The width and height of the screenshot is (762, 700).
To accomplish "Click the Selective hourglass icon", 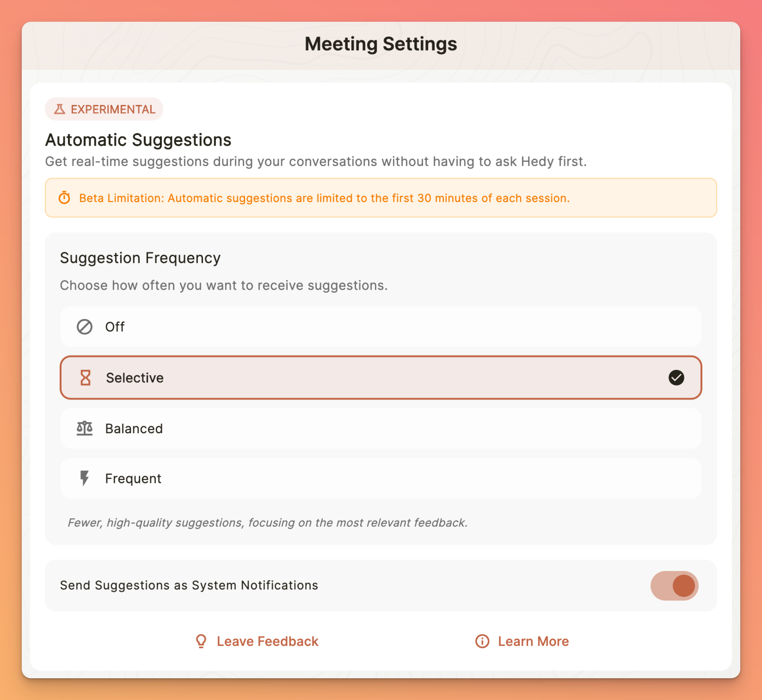I will (x=86, y=378).
